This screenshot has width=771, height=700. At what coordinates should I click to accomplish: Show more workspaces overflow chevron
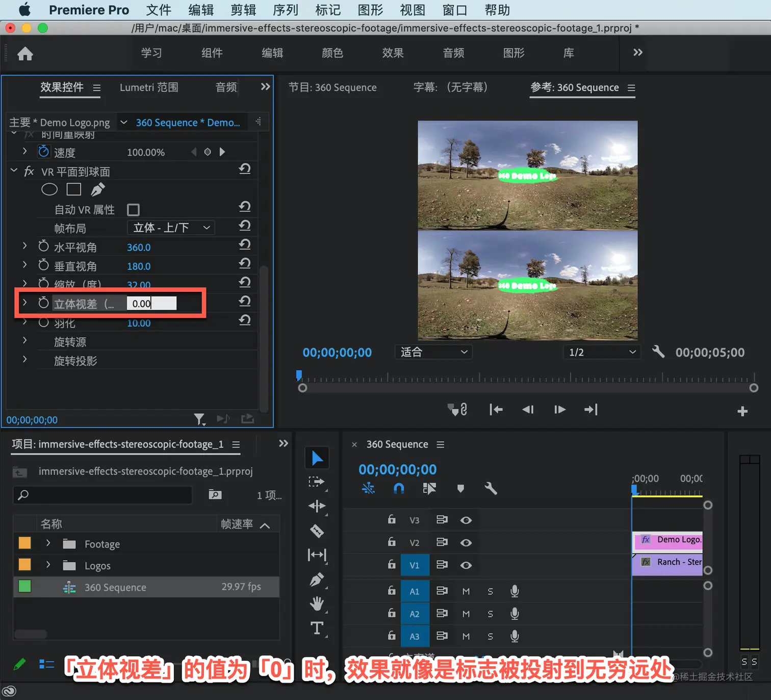click(637, 53)
